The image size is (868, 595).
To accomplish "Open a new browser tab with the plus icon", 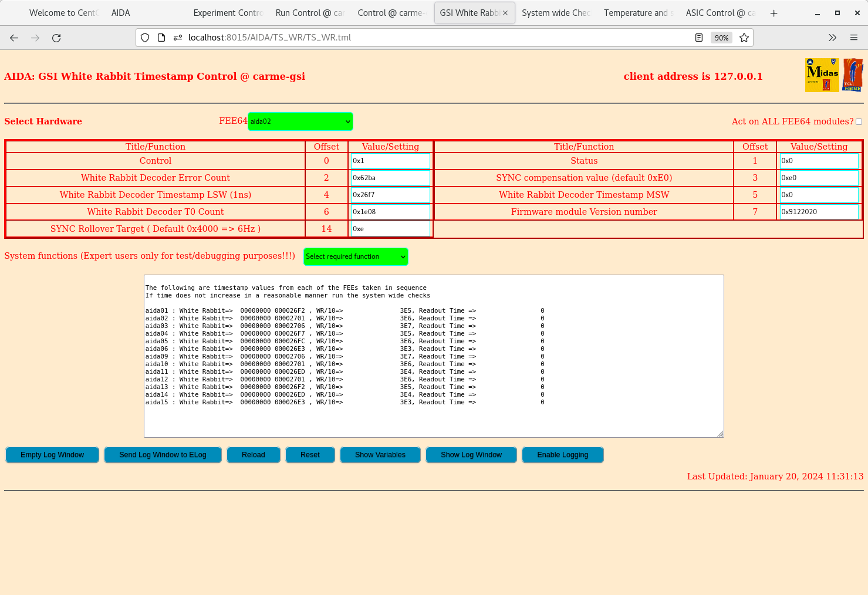I will [774, 13].
